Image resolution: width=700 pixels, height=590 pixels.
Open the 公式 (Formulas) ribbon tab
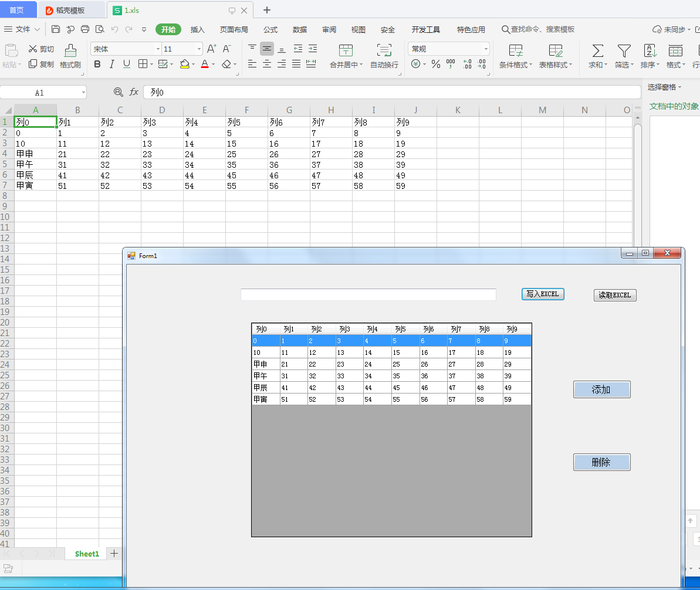tap(270, 30)
